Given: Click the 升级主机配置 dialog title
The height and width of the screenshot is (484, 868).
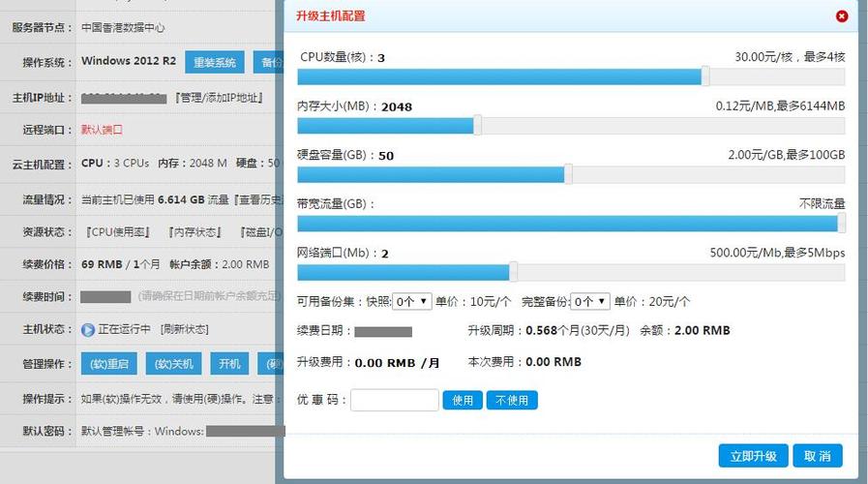Looking at the screenshot, I should click(x=331, y=16).
